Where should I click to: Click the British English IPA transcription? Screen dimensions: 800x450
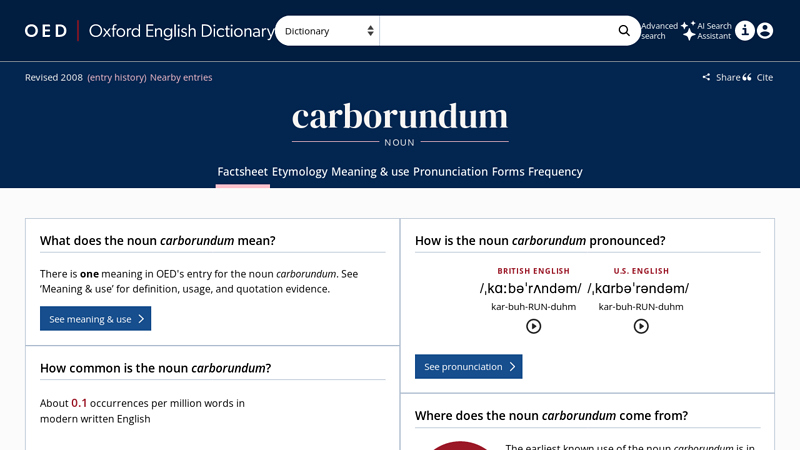(530, 288)
